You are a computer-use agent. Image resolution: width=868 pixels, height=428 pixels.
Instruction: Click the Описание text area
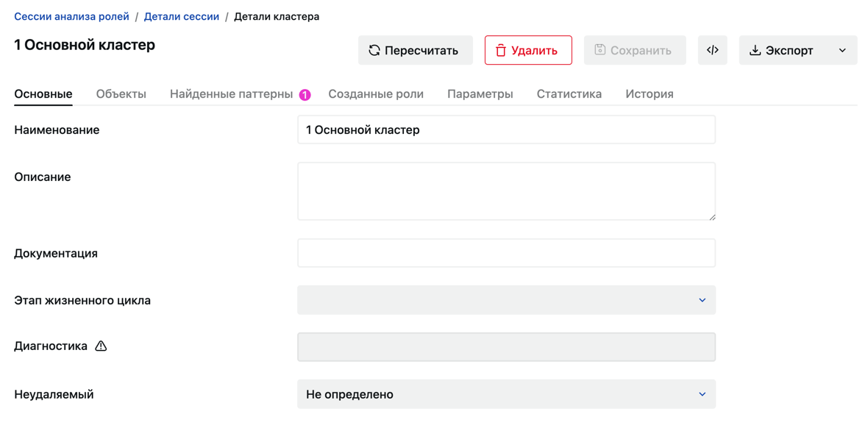506,191
